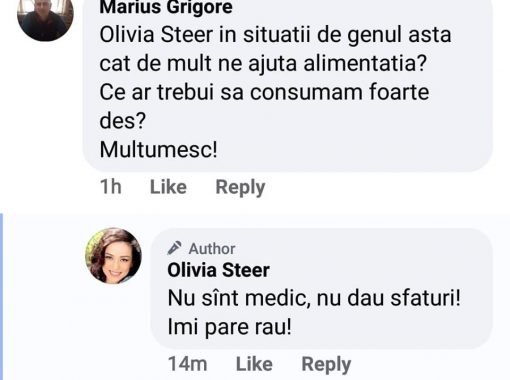Click the 1h comment timestamp
510x380 pixels.
tap(111, 187)
